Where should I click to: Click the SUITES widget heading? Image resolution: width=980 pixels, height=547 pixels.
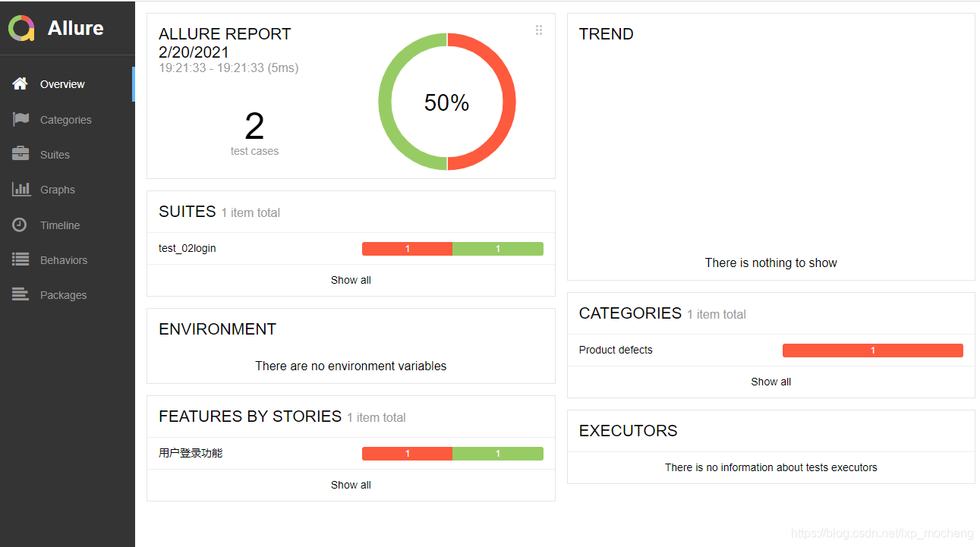click(187, 212)
